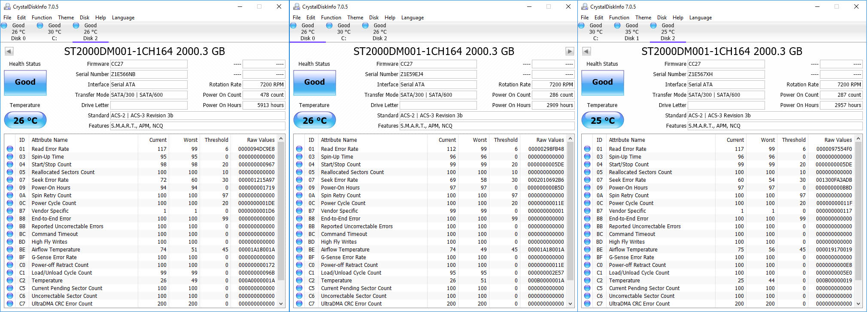
Task: Click scroll down arrow in middle attribute list
Action: point(571,303)
